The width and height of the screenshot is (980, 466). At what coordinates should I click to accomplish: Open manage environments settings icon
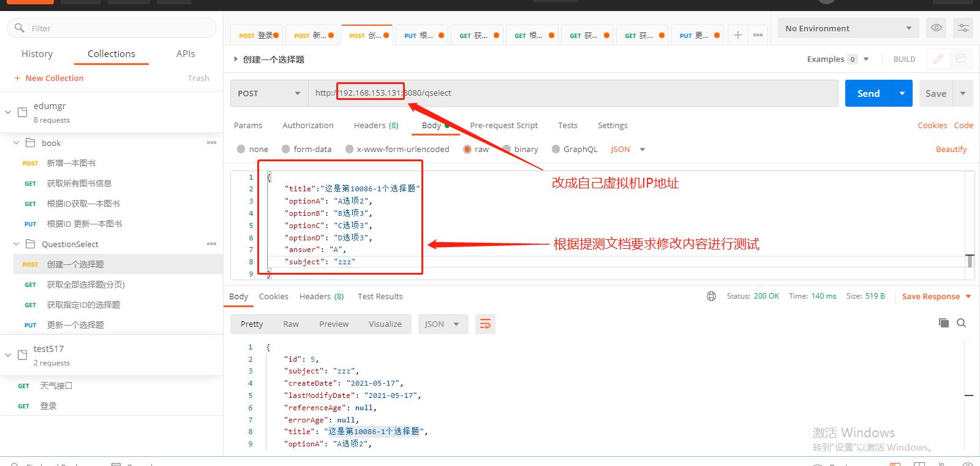point(963,28)
